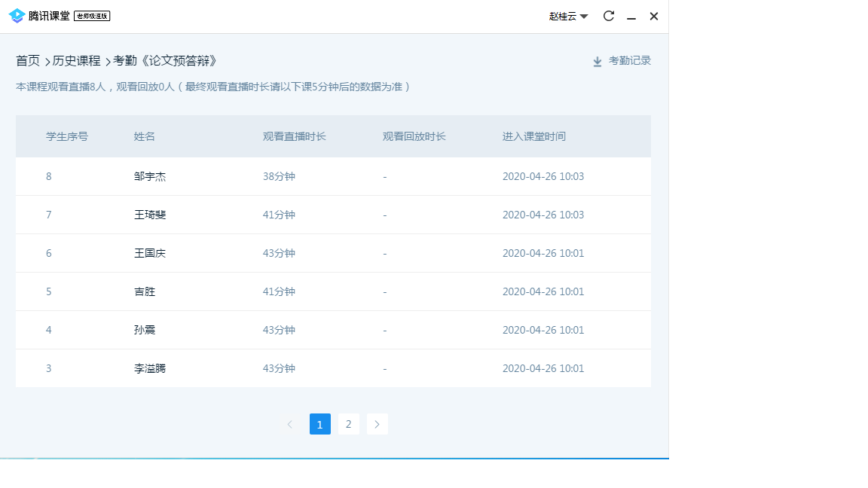Click the download attendance record icon
This screenshot has height=488, width=868.
coord(598,62)
